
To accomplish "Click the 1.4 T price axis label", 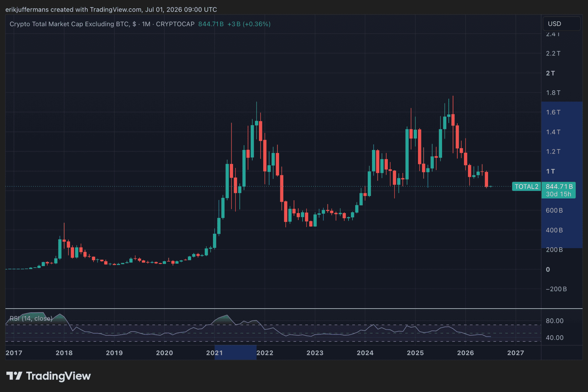I will point(553,132).
